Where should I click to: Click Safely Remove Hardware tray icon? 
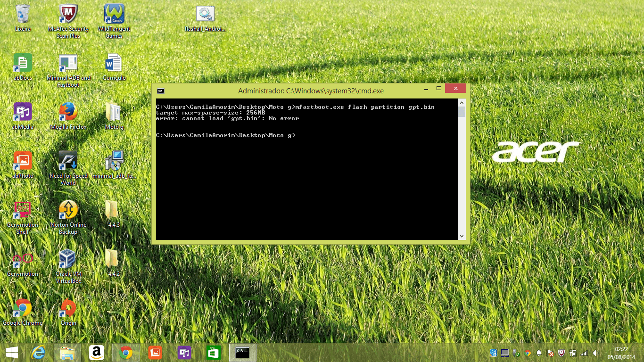[516, 353]
